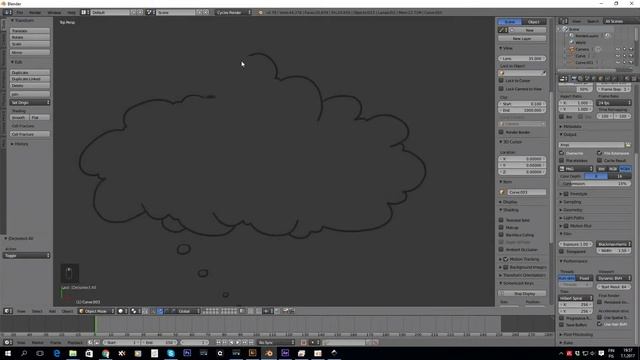This screenshot has width=640, height=360.
Task: Click the Delete button in Edit panel
Action: click(30, 85)
